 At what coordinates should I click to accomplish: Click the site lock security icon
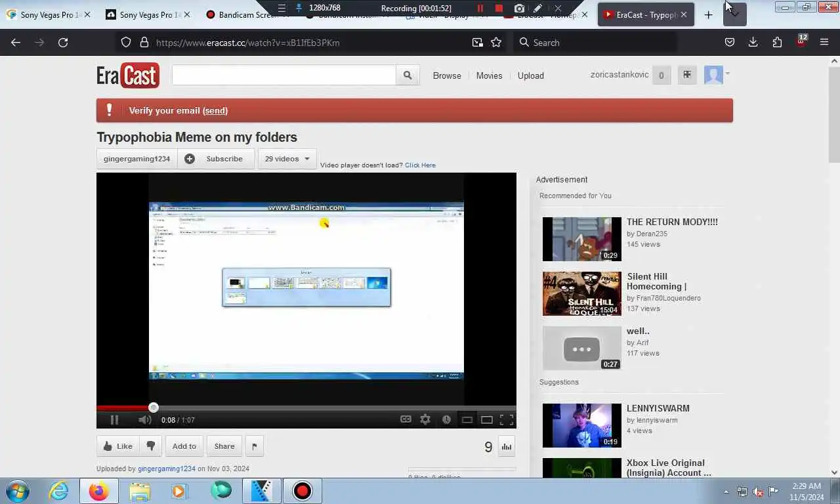coord(144,43)
